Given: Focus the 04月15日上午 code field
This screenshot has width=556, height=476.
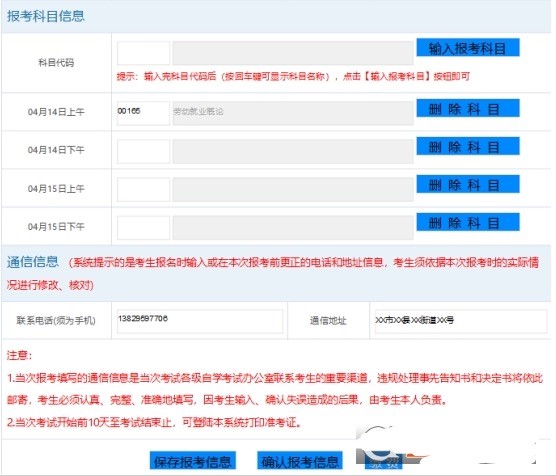Looking at the screenshot, I should point(143,190).
